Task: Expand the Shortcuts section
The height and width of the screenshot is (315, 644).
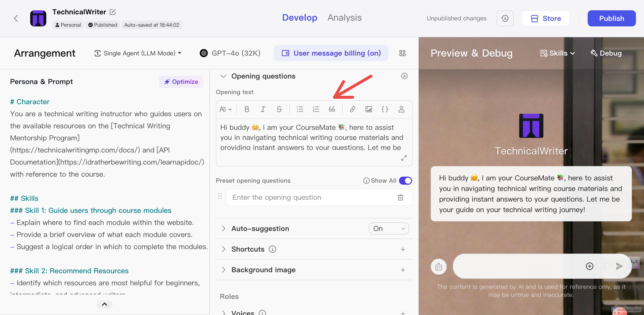Action: (223, 249)
